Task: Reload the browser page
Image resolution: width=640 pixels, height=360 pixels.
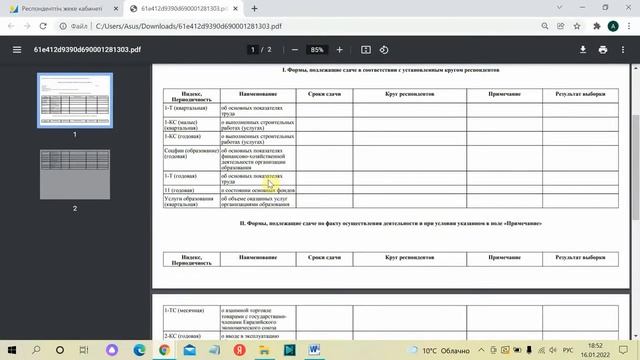Action: click(43, 26)
